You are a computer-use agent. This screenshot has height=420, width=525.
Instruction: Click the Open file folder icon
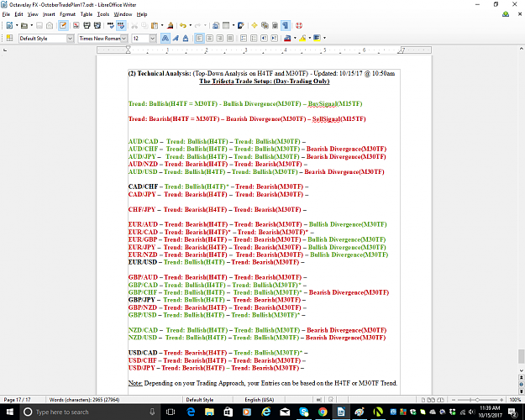point(24,25)
